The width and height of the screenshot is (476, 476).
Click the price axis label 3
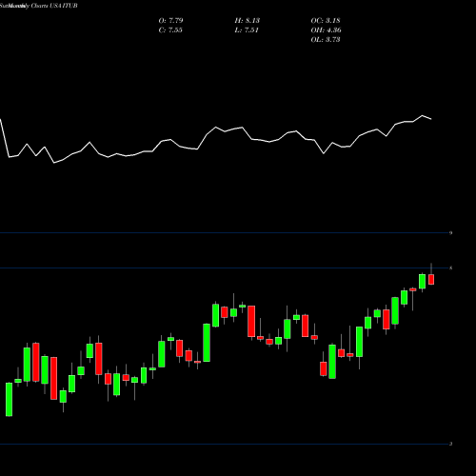pos(451,444)
